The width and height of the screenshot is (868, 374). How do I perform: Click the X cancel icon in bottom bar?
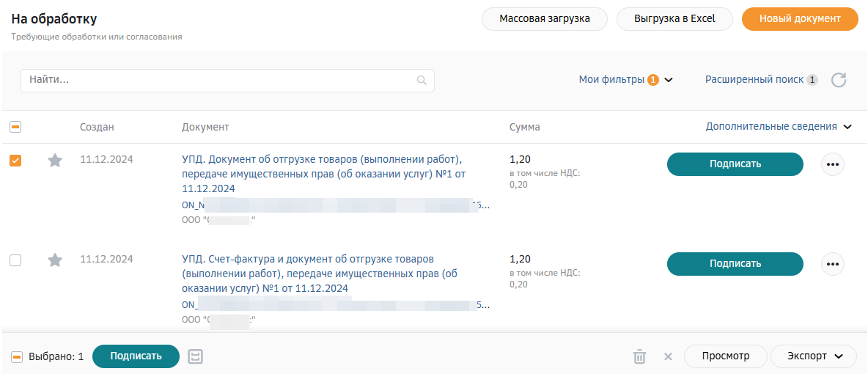[x=668, y=356]
